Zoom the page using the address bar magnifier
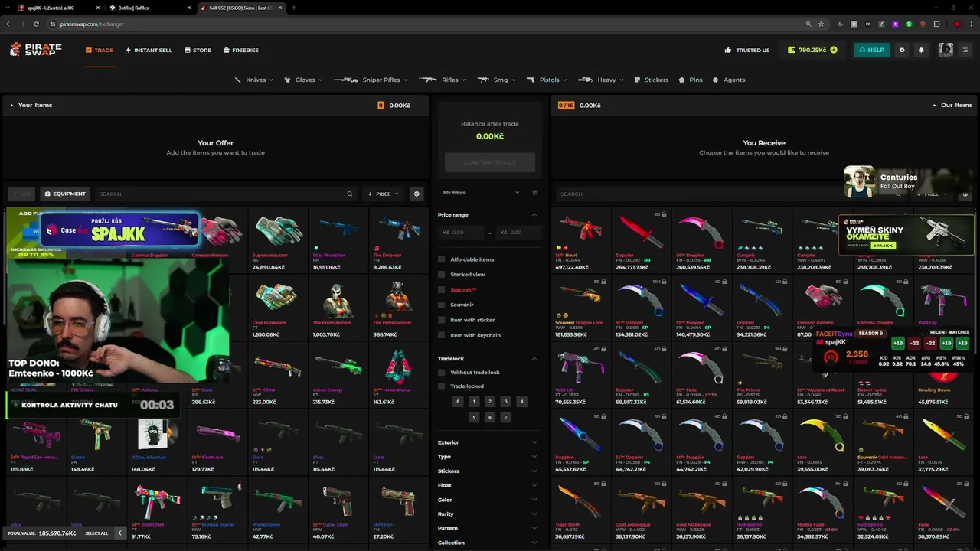 (808, 24)
